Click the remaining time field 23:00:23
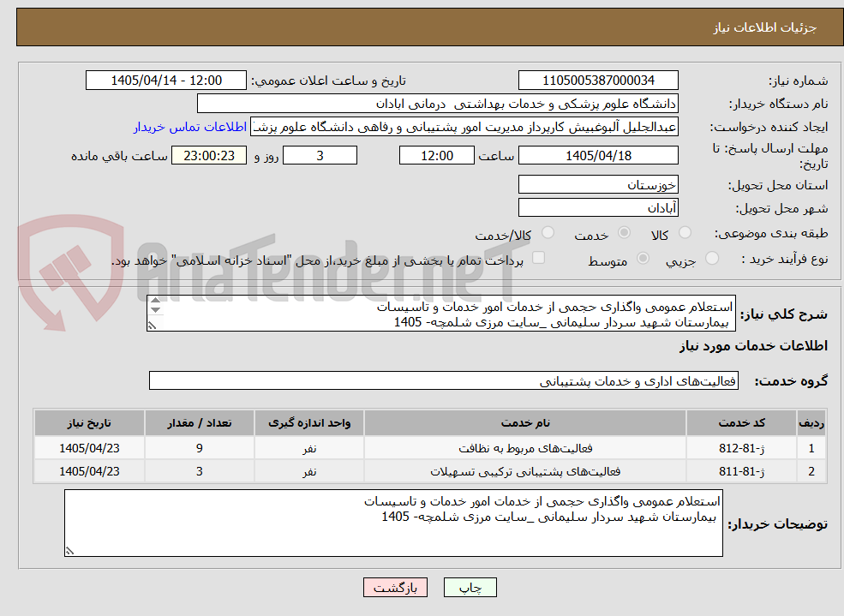Image resolution: width=844 pixels, height=616 pixels. (209, 155)
